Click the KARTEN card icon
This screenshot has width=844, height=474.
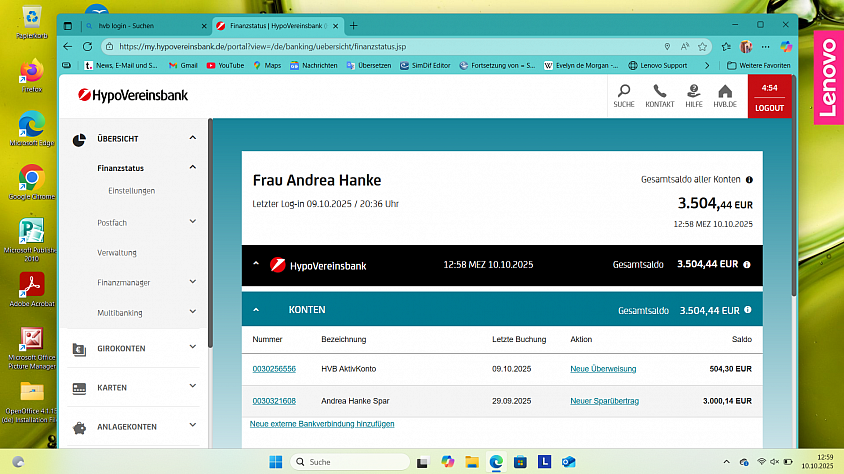pyautogui.click(x=79, y=388)
